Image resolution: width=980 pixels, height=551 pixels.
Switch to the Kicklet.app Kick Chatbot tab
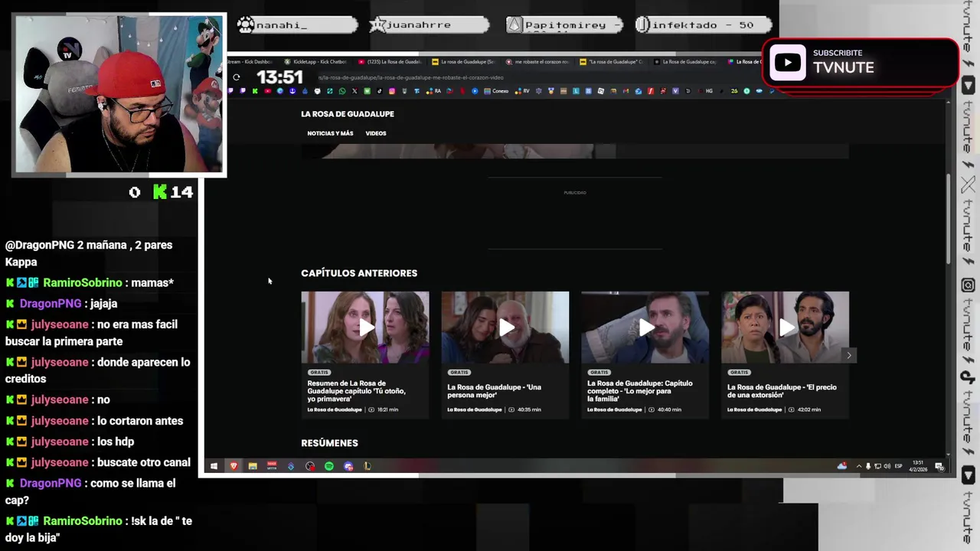315,62
